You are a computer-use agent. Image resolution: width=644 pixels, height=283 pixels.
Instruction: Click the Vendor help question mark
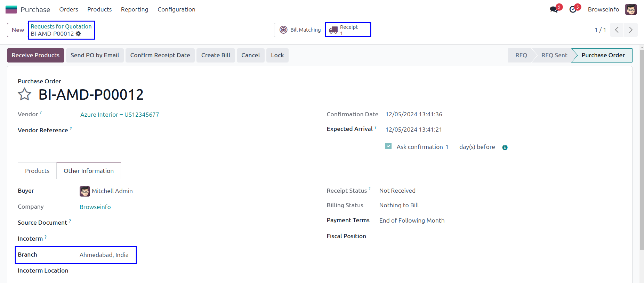click(x=41, y=112)
